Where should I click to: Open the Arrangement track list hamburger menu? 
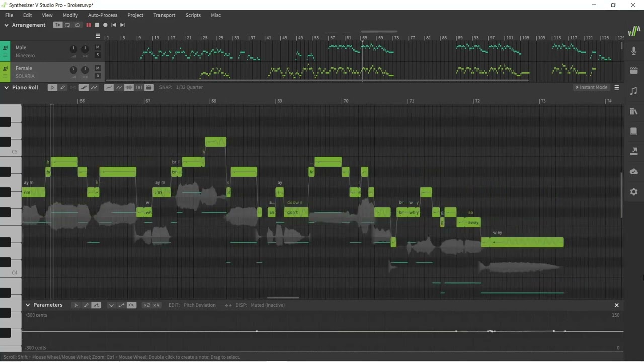tap(98, 36)
